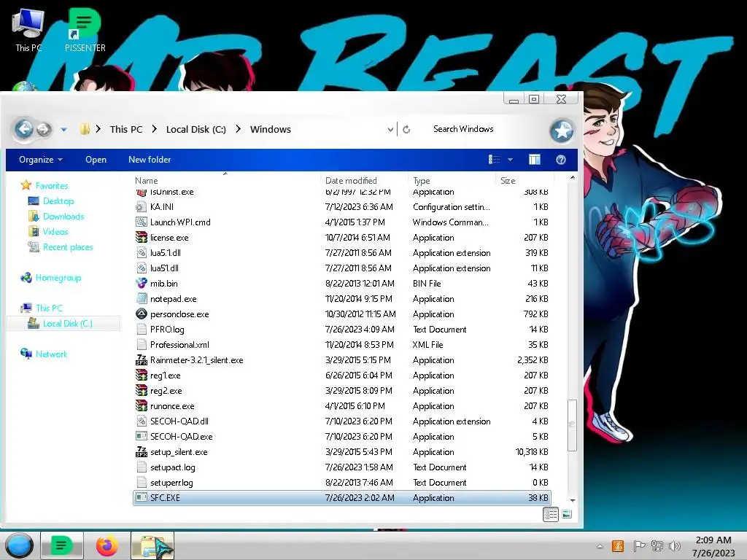
Task: Click Local Disk (C:) breadcrumb segment
Action: pos(196,129)
